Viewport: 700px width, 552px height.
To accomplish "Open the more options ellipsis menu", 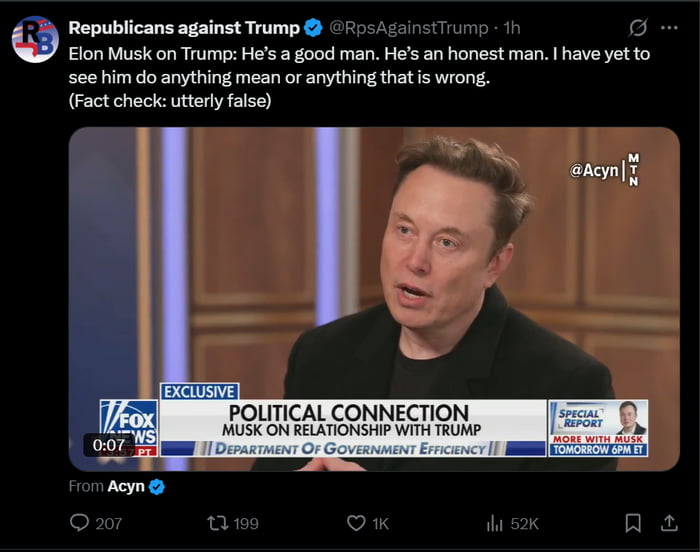I will coord(669,27).
